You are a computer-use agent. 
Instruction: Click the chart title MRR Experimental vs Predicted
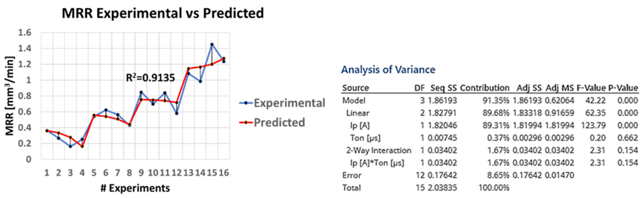162,13
